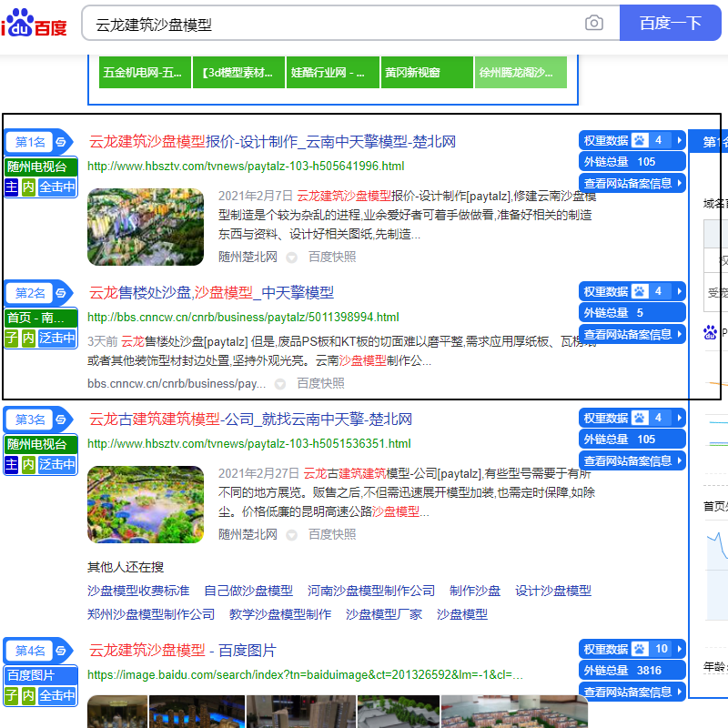This screenshot has height=728, width=728.
Task: Click the swirl icon beside 第1名
Action: click(61, 142)
